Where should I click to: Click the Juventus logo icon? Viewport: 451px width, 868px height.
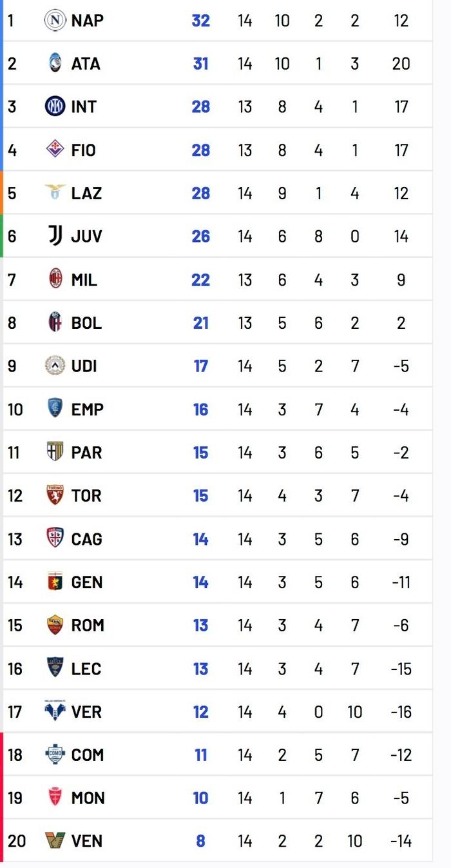pyautogui.click(x=55, y=236)
